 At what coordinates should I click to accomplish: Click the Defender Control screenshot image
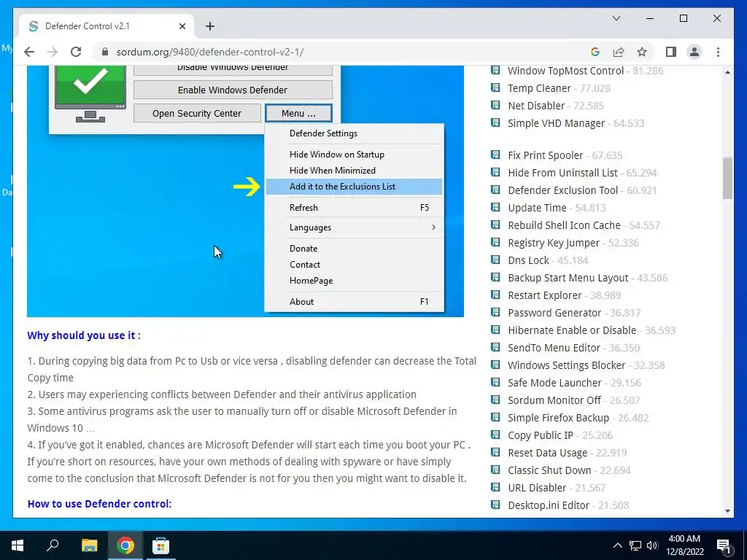click(x=245, y=191)
